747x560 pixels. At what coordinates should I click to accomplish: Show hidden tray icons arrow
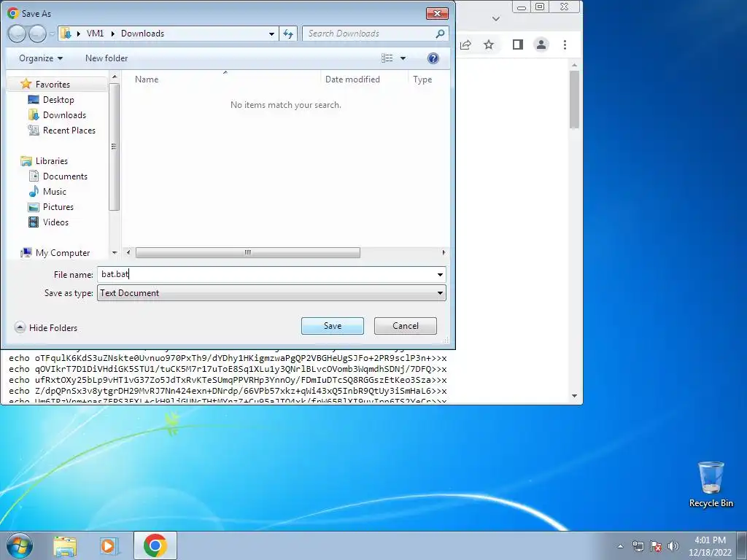[x=620, y=546]
